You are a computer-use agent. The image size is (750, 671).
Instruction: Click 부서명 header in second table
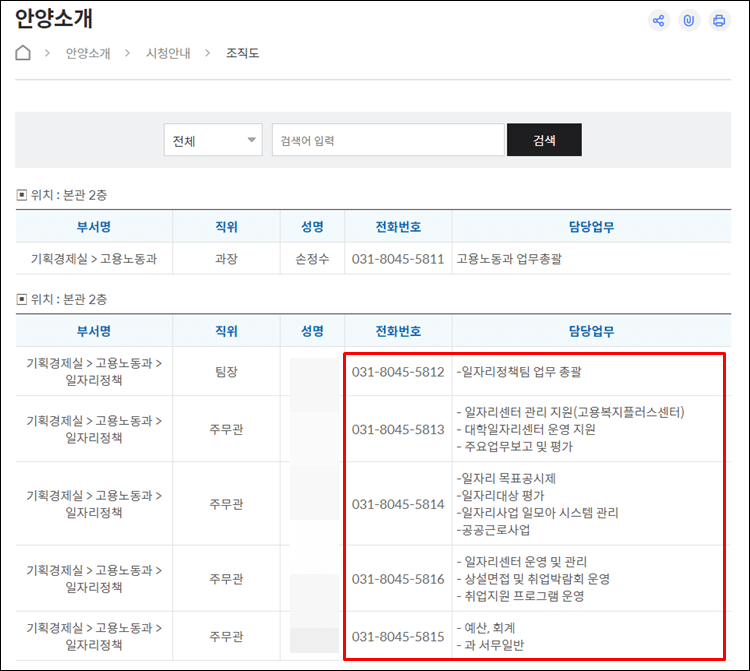(94, 331)
